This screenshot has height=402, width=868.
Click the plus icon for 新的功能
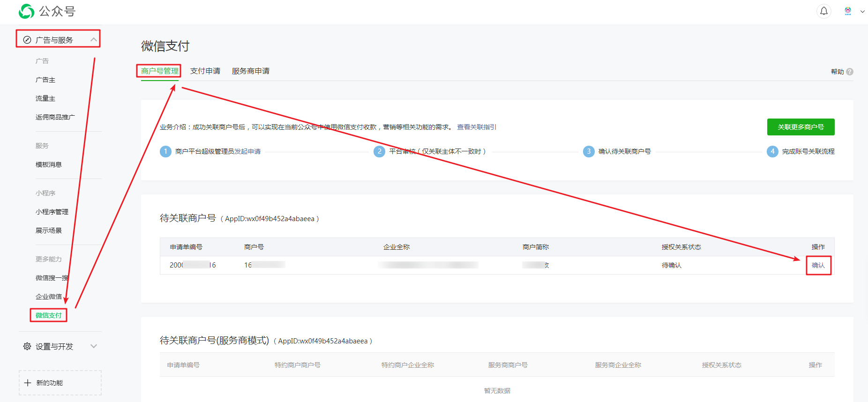(x=28, y=383)
